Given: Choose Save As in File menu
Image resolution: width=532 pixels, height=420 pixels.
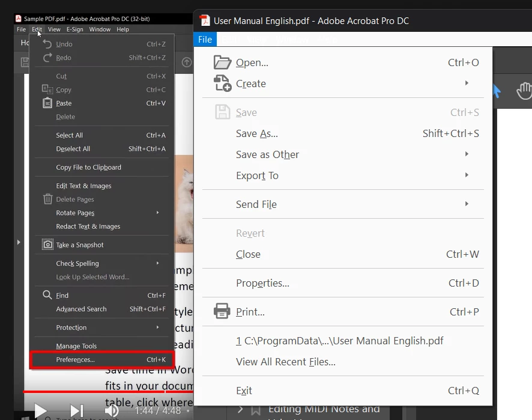Looking at the screenshot, I should [343, 133].
